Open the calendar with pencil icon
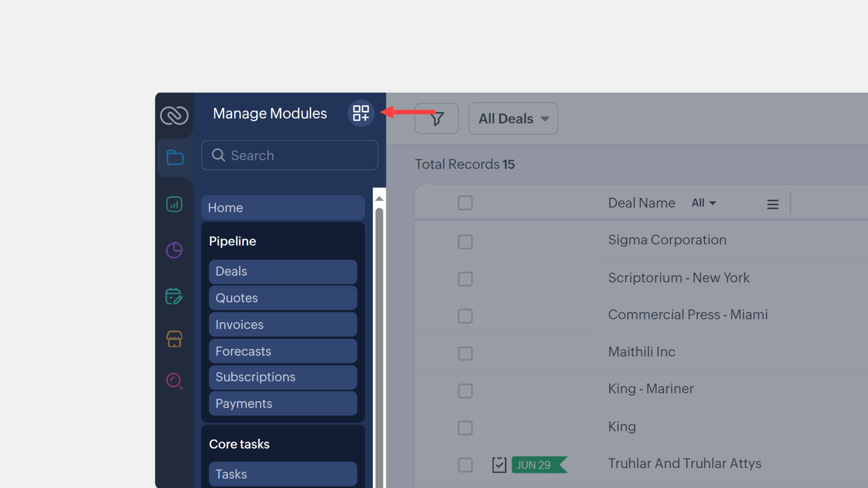The width and height of the screenshot is (868, 488). (175, 296)
